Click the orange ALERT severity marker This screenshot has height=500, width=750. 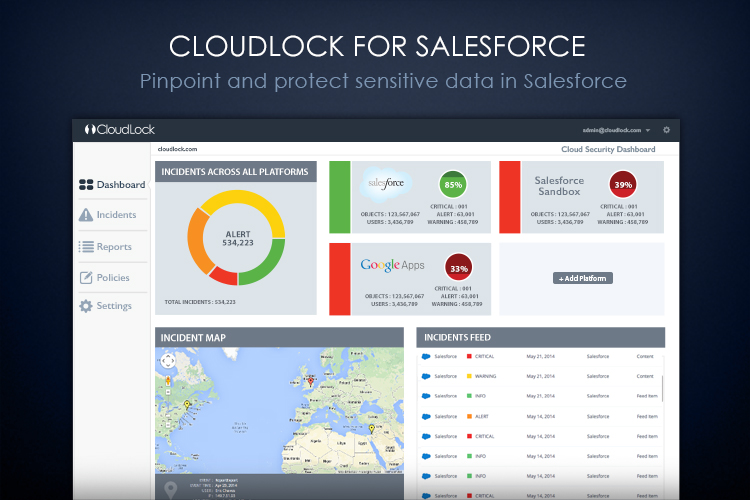click(469, 416)
